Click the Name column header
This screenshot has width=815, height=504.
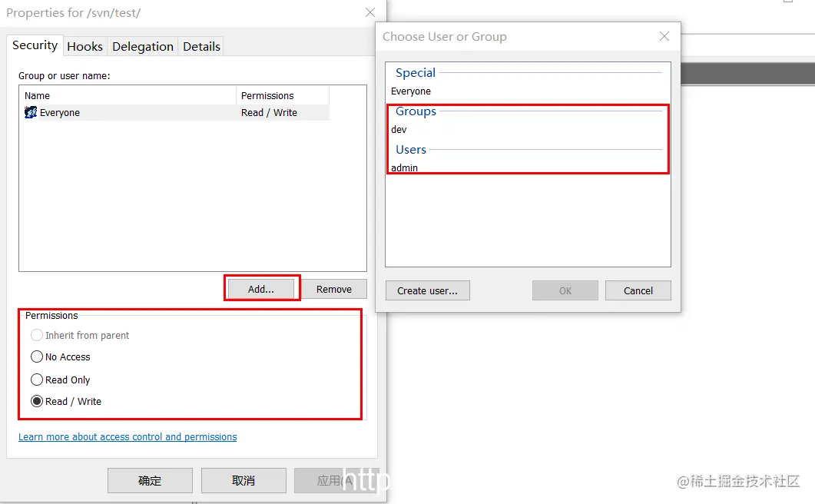tap(128, 96)
